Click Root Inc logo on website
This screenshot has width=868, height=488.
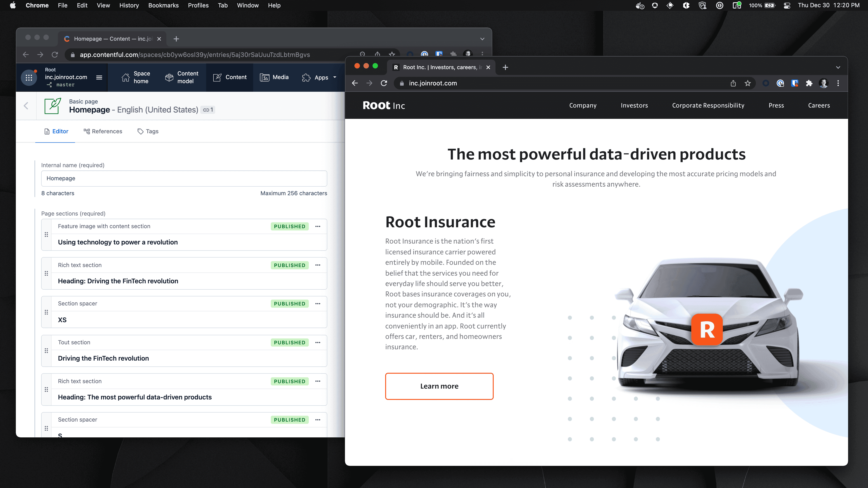pyautogui.click(x=383, y=106)
